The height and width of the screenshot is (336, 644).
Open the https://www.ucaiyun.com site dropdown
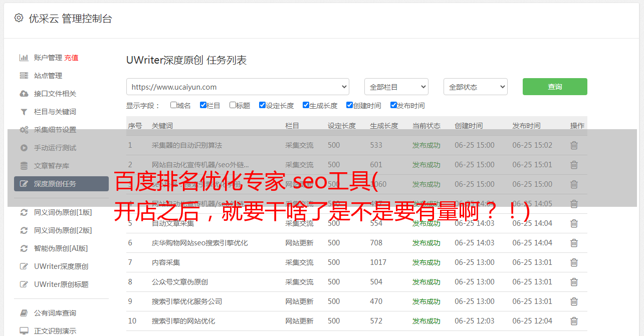pos(238,87)
